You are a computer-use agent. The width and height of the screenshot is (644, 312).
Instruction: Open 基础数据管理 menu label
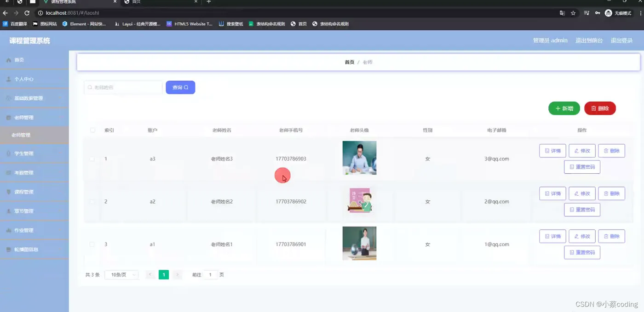click(29, 98)
